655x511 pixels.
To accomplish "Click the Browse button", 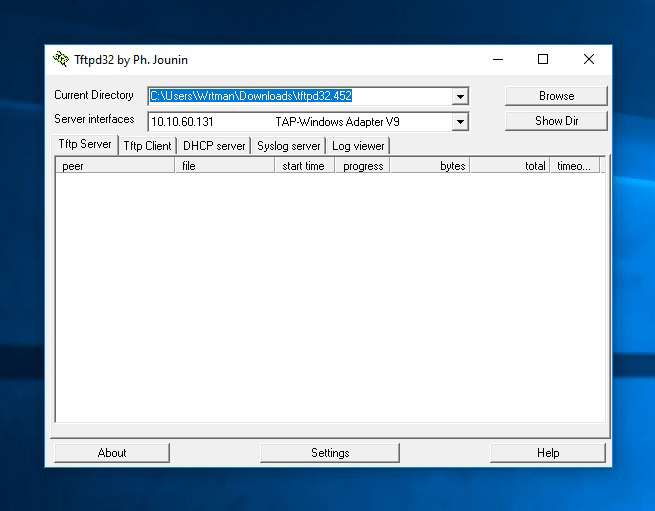I will coord(556,96).
